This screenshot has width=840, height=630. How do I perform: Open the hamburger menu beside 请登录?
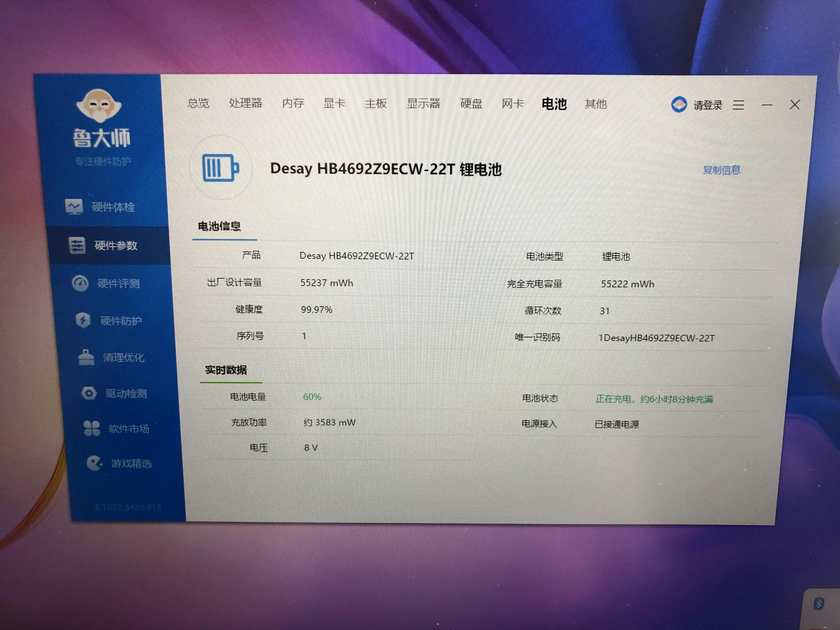(x=739, y=105)
